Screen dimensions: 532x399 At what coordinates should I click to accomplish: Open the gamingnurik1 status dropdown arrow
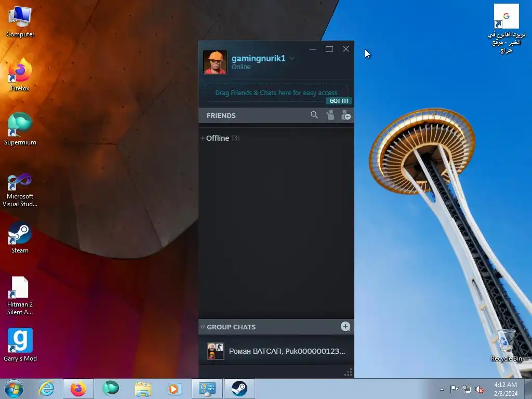(291, 59)
